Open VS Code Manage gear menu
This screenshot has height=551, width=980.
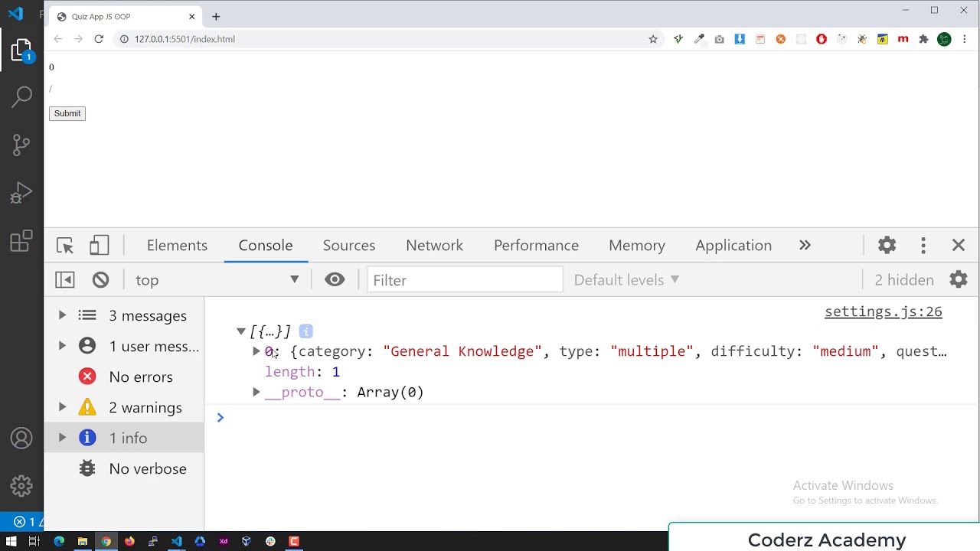21,486
